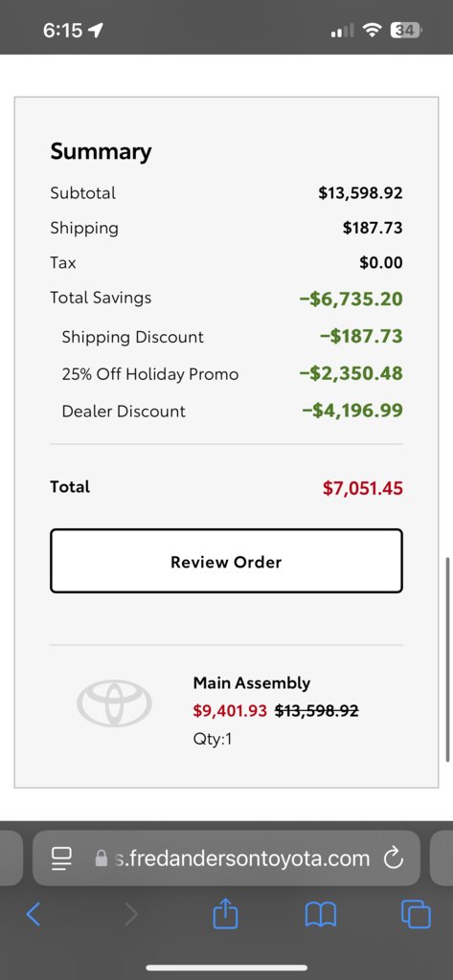Show all open tabs icon
Screen dimensions: 453x980
416,914
